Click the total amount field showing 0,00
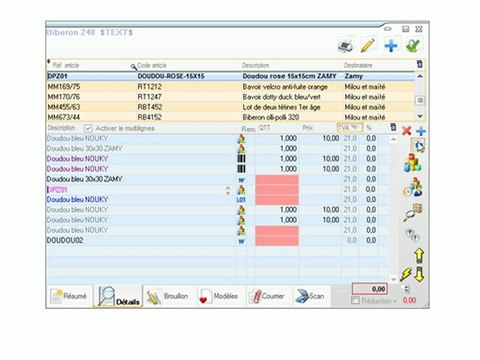 370,289
